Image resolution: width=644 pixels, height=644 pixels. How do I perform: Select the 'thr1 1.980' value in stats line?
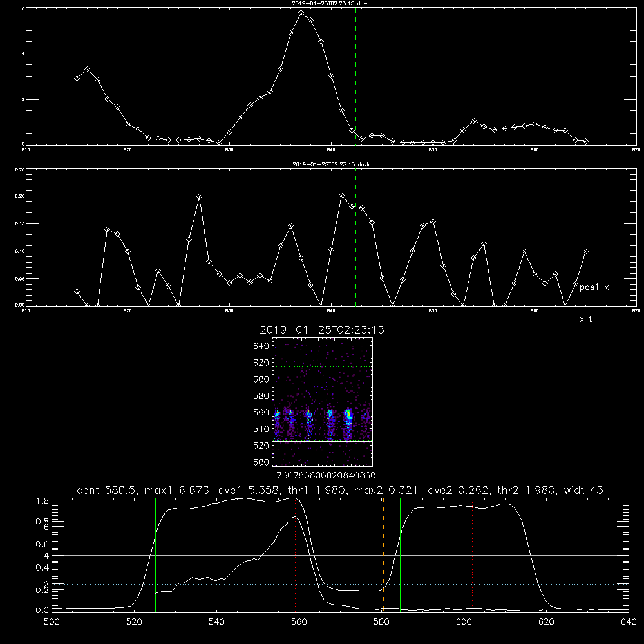[x=317, y=490]
